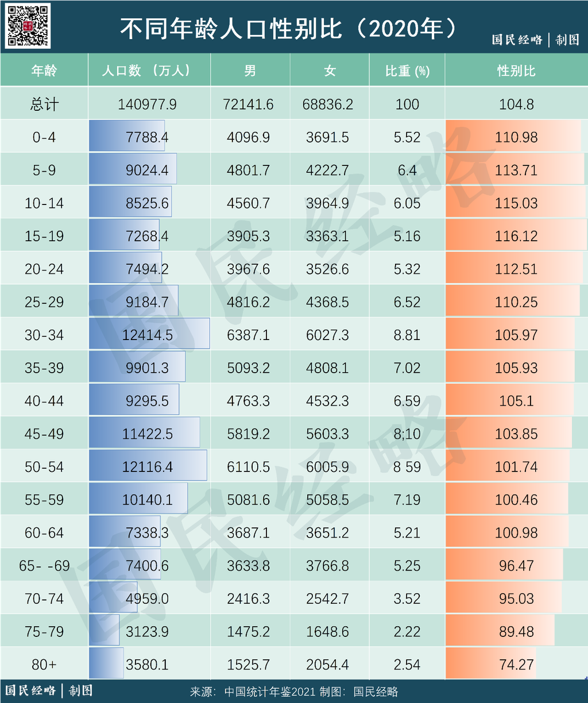Click the 65--69 age group label

[44, 566]
